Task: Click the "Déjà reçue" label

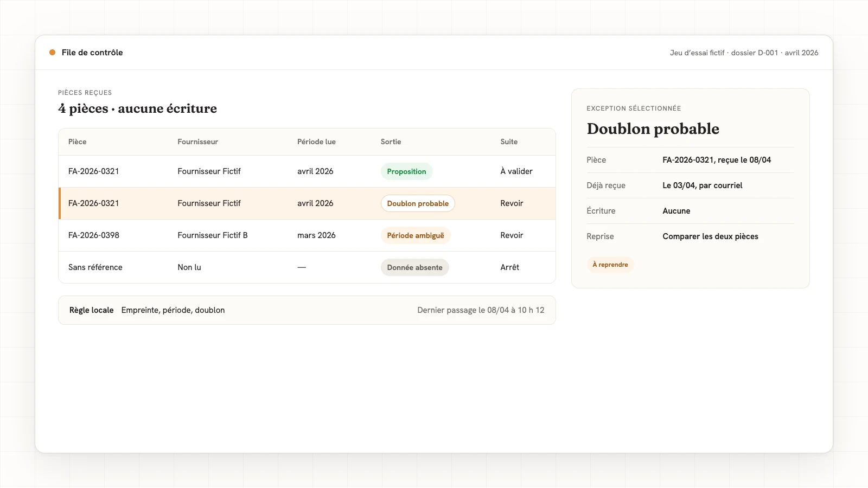Action: click(x=606, y=185)
